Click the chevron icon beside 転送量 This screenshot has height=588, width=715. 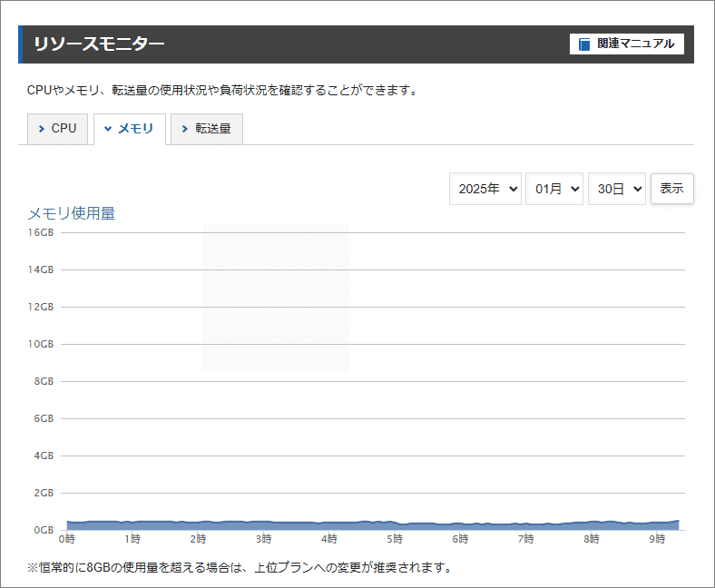pos(185,129)
